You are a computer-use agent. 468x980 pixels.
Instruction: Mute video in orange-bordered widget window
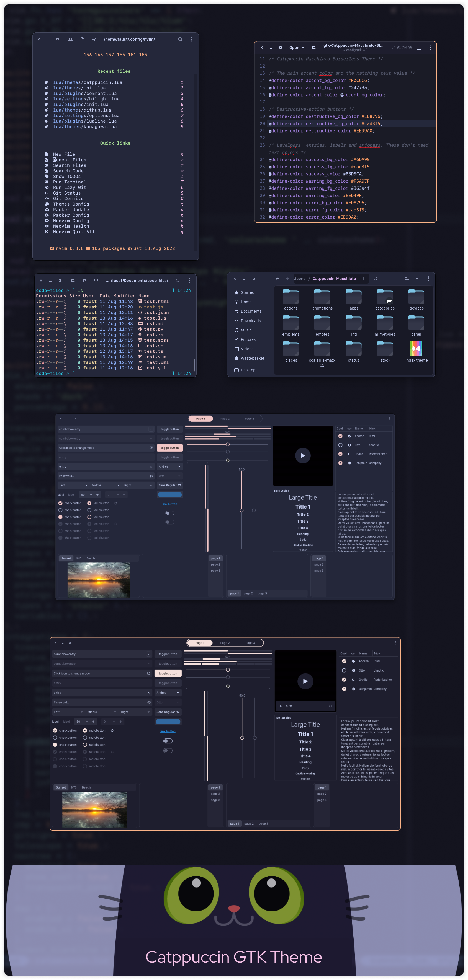[x=330, y=706]
